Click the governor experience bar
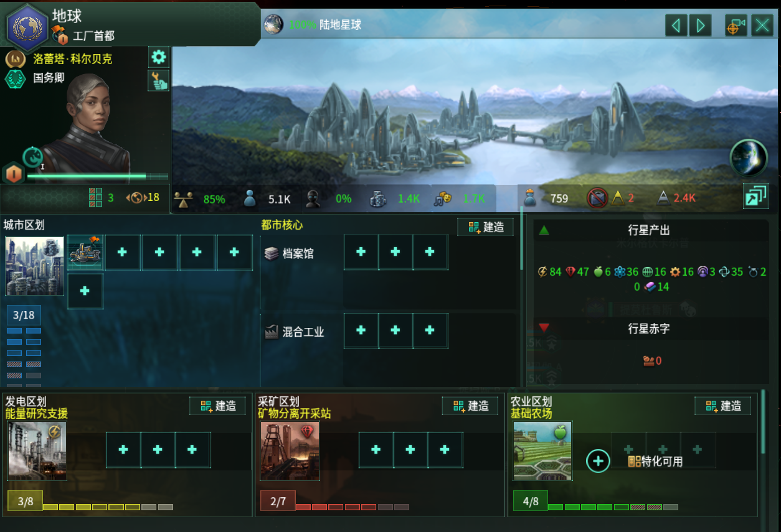 pyautogui.click(x=98, y=176)
